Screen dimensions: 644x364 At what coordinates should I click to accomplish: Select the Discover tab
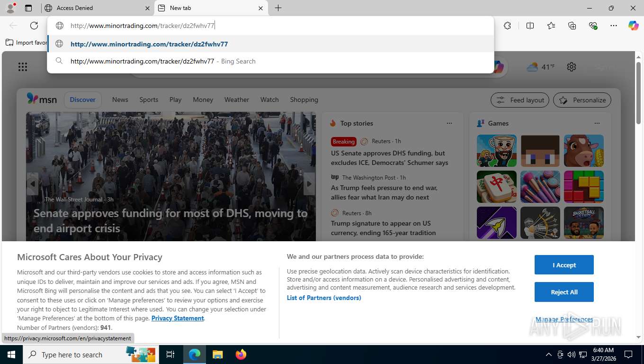click(83, 100)
